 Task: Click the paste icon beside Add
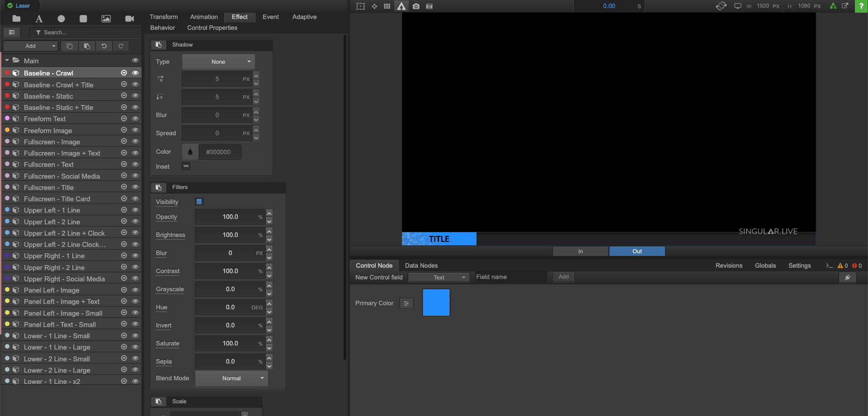[87, 46]
